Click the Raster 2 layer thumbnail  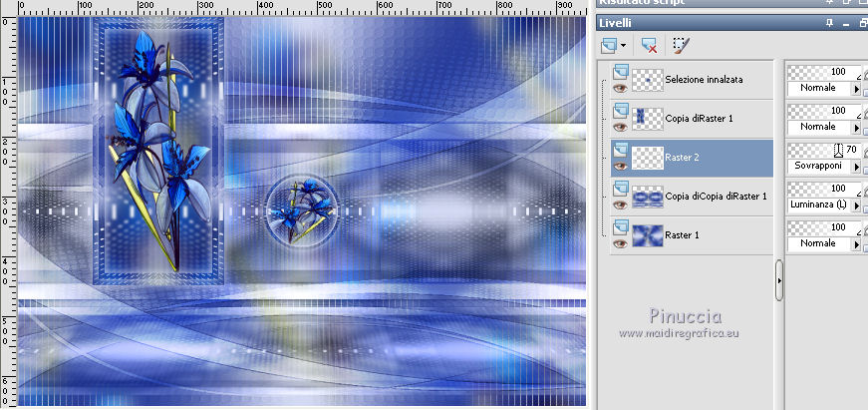[647, 158]
